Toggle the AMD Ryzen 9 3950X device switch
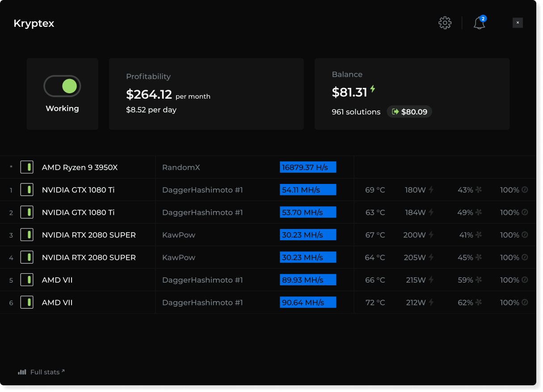 [27, 167]
